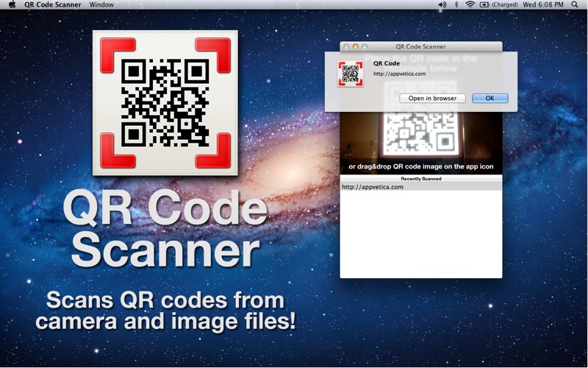Open Spotlight search magnifier

[x=575, y=4]
